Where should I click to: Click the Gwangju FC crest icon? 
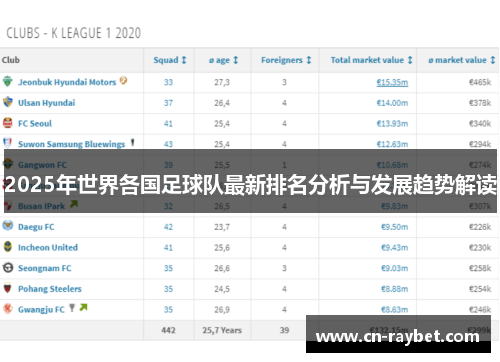point(8,309)
